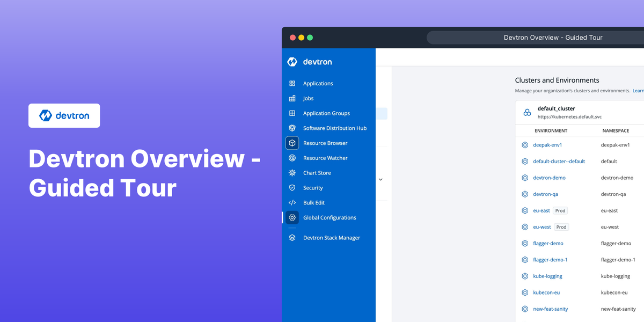
Task: Click the Prod badge next to eu-east
Action: [x=560, y=210]
